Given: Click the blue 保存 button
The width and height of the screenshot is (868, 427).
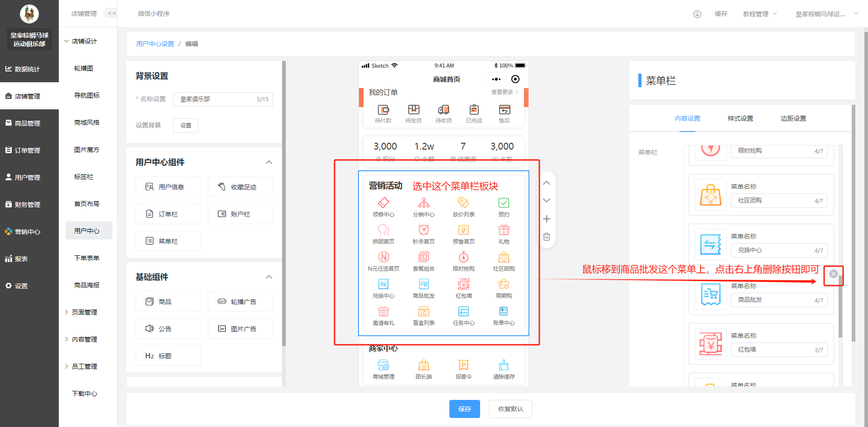Looking at the screenshot, I should [x=464, y=409].
